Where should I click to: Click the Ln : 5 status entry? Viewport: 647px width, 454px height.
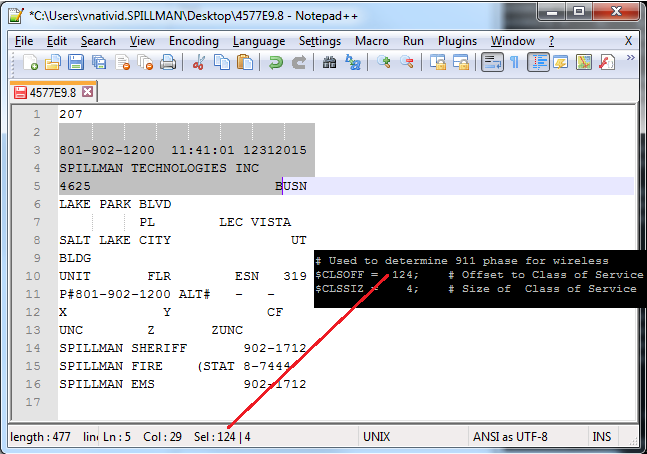pos(117,437)
